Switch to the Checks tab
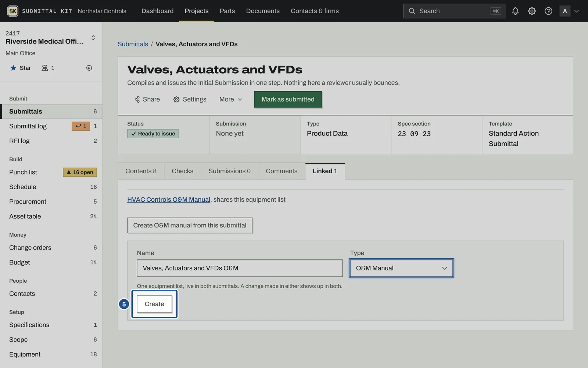588x368 pixels. 182,171
